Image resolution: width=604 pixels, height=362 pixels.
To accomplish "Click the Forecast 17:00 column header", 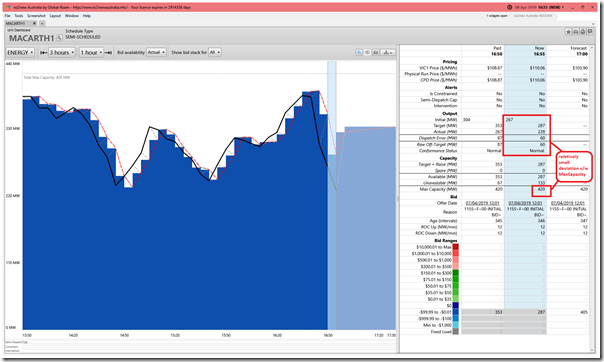I will pyautogui.click(x=579, y=51).
